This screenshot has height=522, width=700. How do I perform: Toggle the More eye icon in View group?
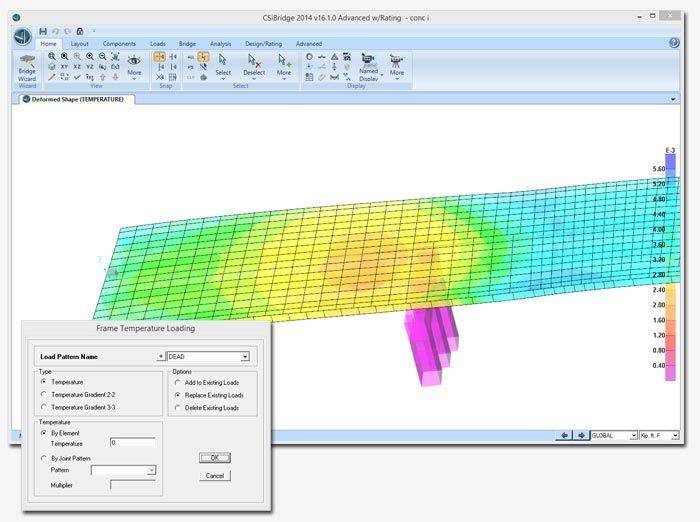[x=134, y=65]
